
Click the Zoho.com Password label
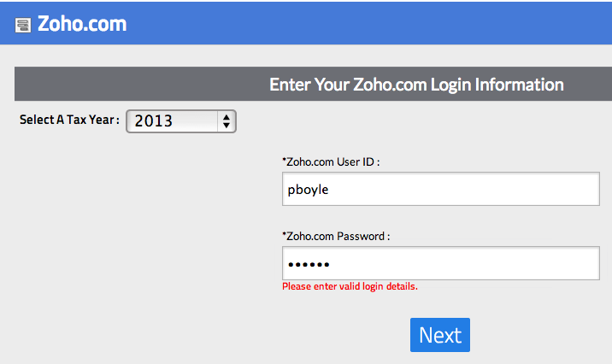click(336, 236)
